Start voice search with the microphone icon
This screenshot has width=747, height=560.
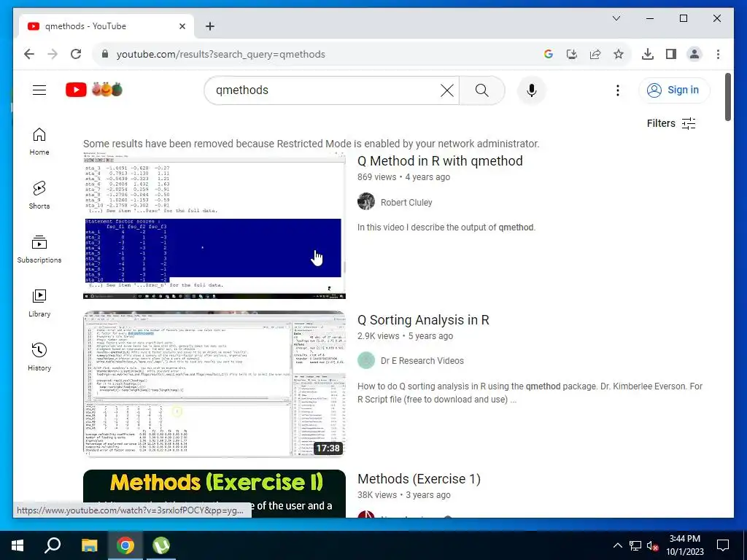click(x=532, y=90)
